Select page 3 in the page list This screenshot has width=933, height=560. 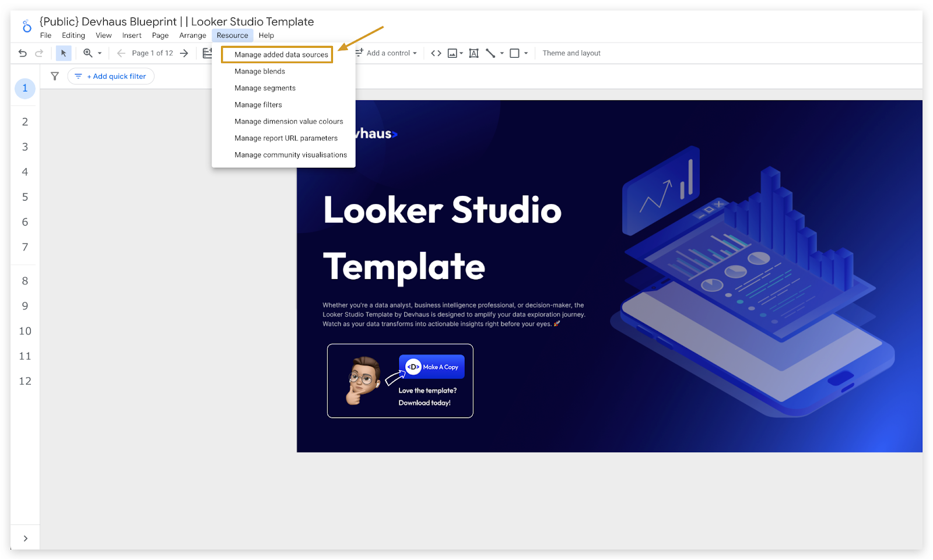[x=25, y=147]
